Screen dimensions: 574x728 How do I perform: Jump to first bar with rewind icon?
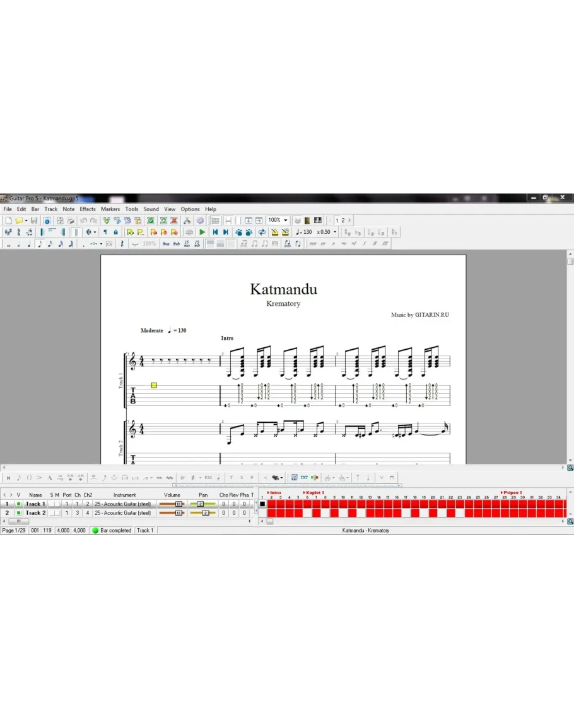coord(215,232)
